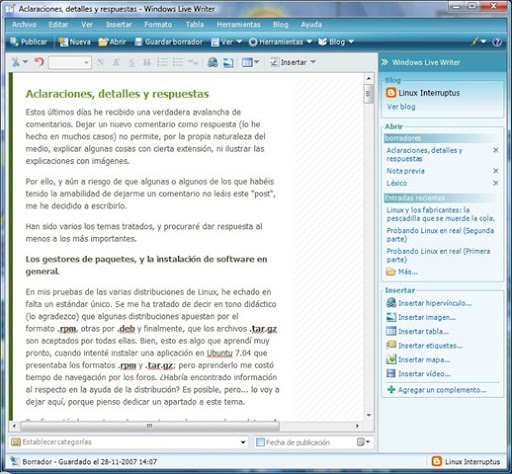This screenshot has width=512, height=474.
Task: Click the Ver blog link
Action: 401,107
